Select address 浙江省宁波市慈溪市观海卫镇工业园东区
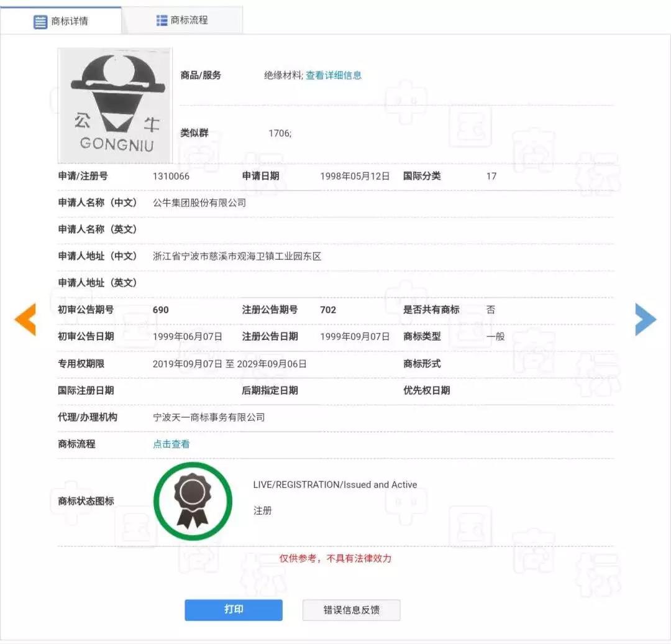Screen dimensions: 671x644 click(x=237, y=256)
